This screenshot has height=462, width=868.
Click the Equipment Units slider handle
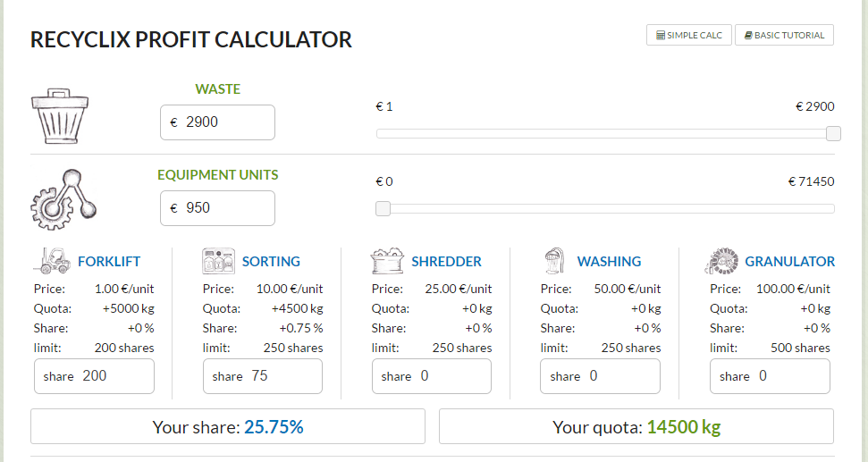[383, 209]
